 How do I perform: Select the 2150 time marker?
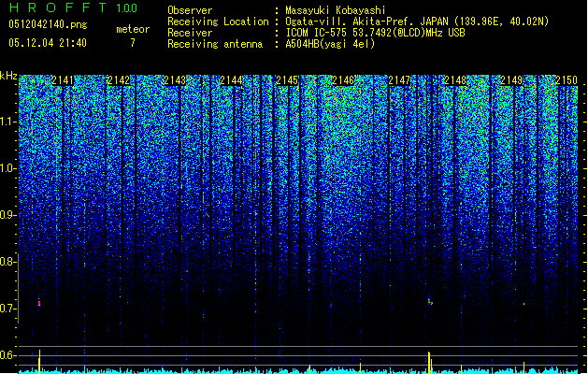pyautogui.click(x=566, y=80)
